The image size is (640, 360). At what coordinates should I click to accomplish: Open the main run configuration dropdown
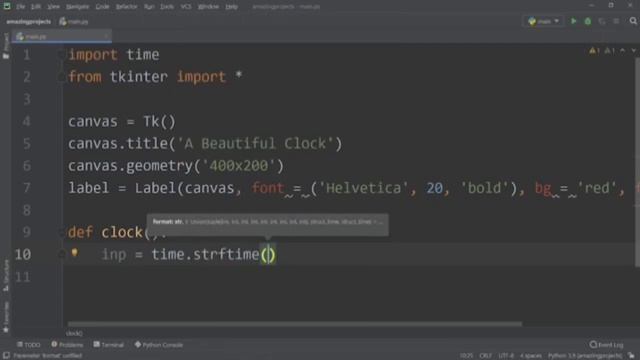coord(543,21)
